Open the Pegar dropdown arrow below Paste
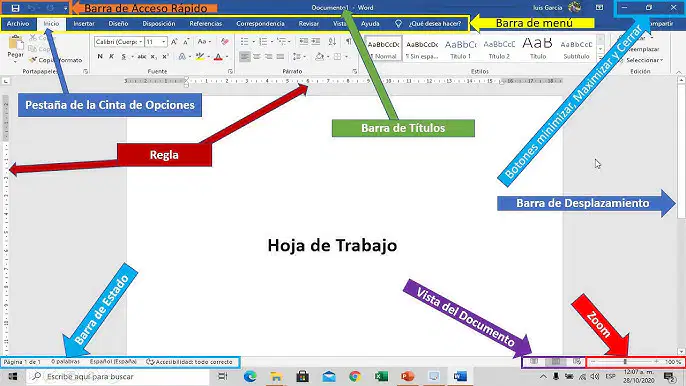The image size is (686, 386). (15, 61)
